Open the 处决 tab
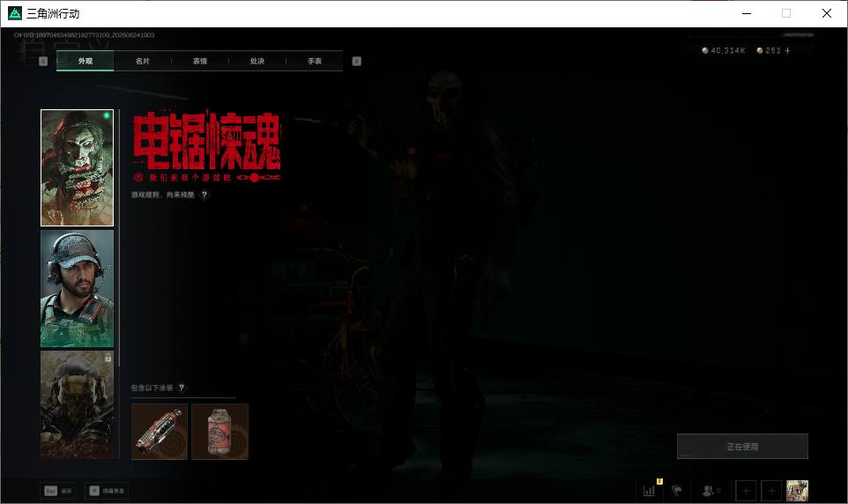The width and height of the screenshot is (848, 504). pyautogui.click(x=257, y=61)
